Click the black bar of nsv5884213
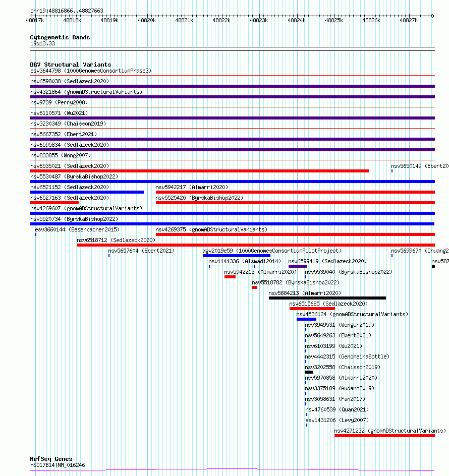The height and width of the screenshot is (476, 449). [327, 298]
